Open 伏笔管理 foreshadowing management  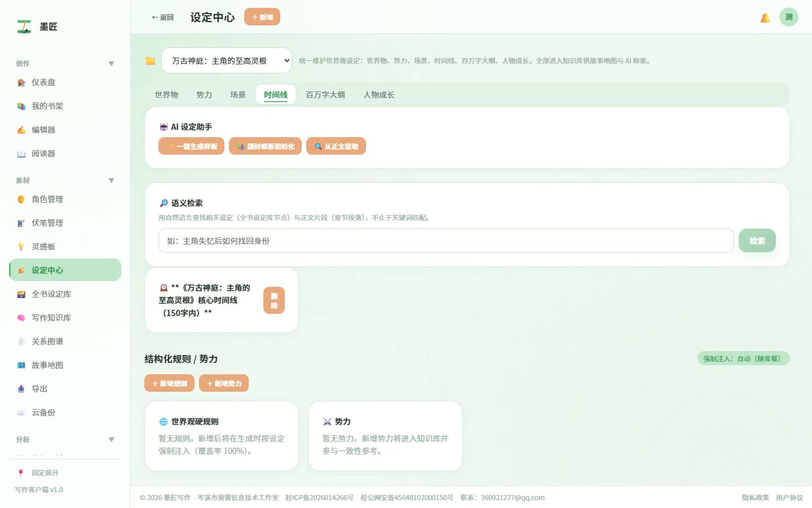(x=65, y=223)
